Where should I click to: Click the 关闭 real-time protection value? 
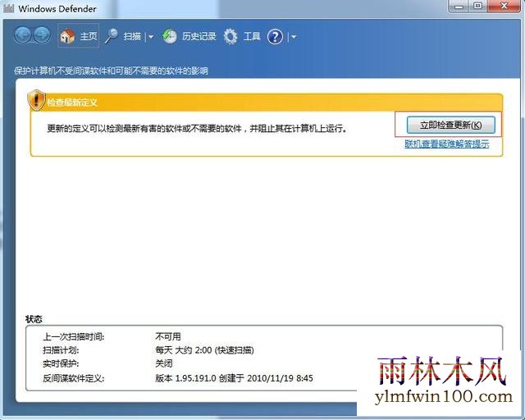coord(164,363)
